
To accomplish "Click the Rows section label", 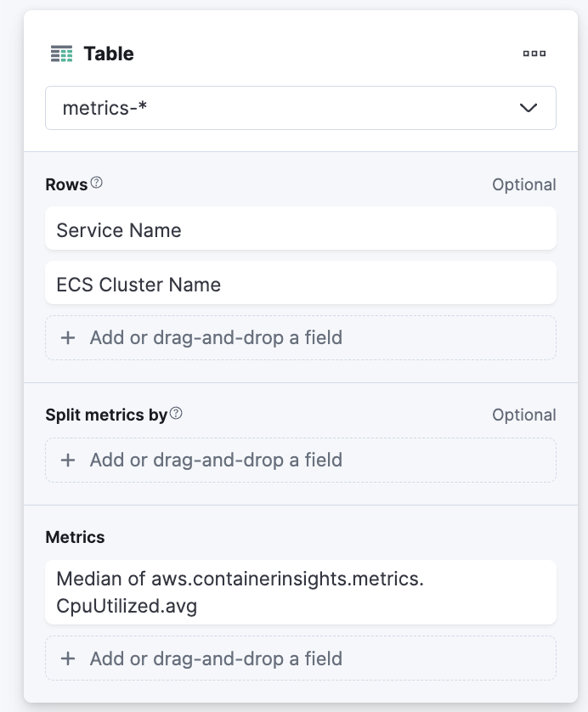I will pyautogui.click(x=66, y=184).
